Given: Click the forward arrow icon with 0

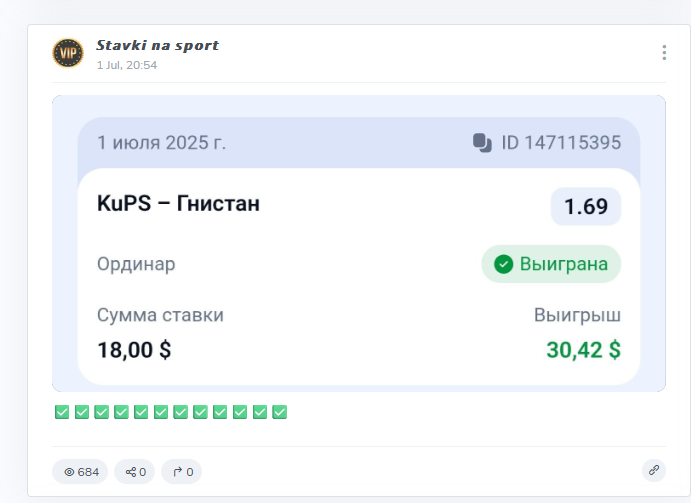Looking at the screenshot, I should [x=177, y=472].
